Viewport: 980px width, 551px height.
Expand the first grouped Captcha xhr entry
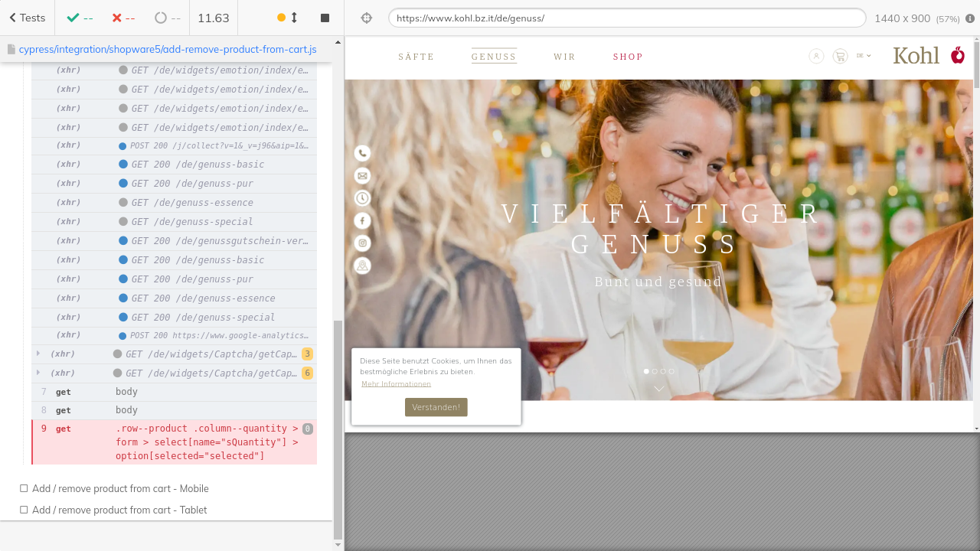[38, 354]
